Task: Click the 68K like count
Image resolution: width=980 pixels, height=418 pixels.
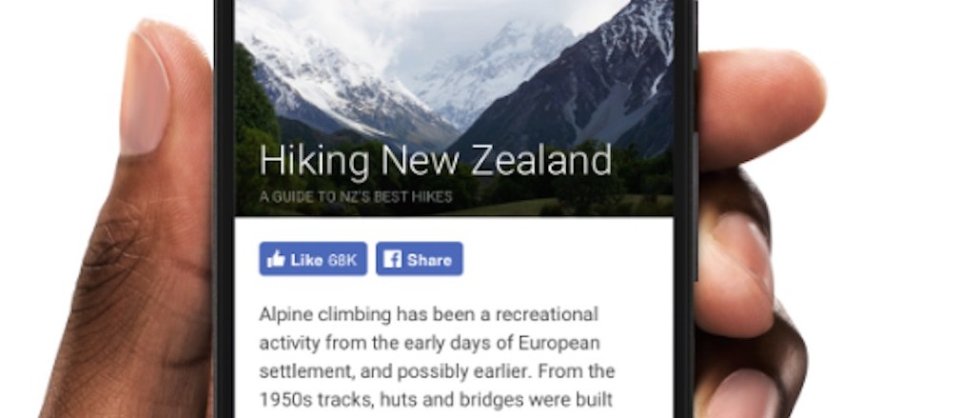Action: (x=342, y=260)
